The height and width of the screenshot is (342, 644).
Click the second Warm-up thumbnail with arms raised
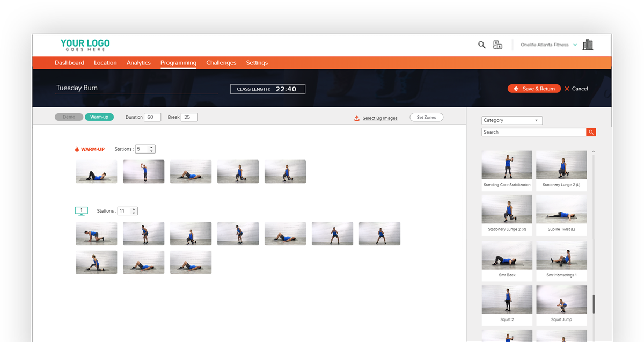144,172
